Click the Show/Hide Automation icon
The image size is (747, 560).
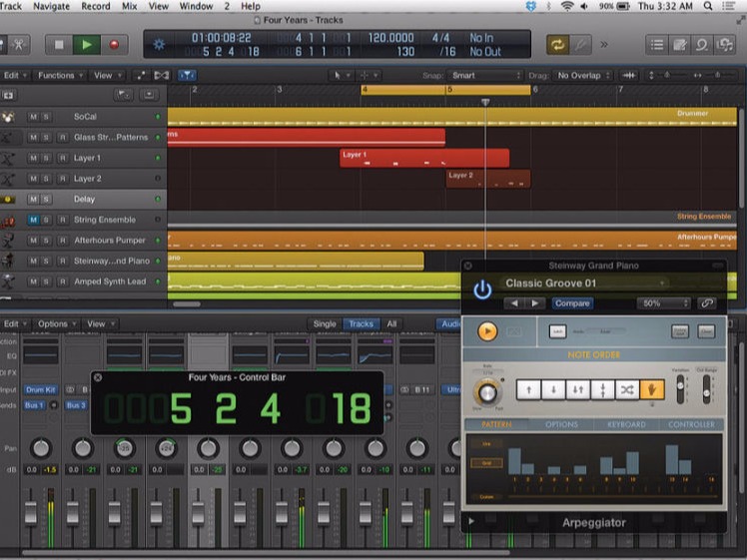(141, 75)
